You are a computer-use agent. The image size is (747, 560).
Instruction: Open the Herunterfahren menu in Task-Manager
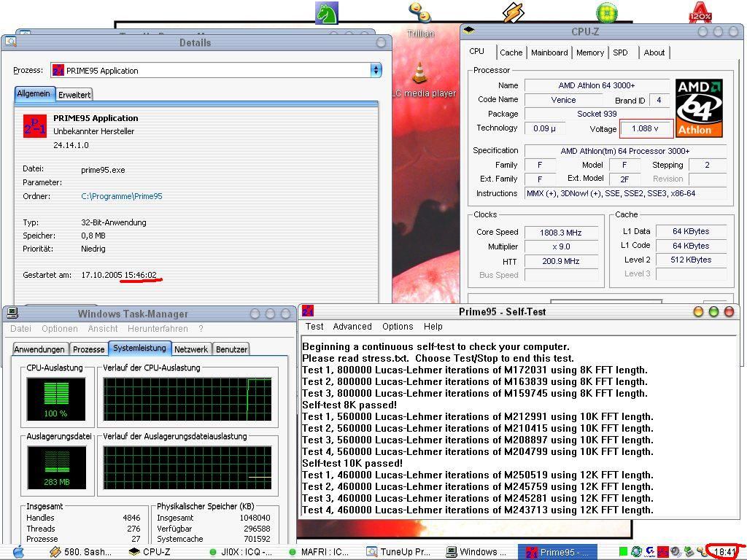[x=158, y=329]
